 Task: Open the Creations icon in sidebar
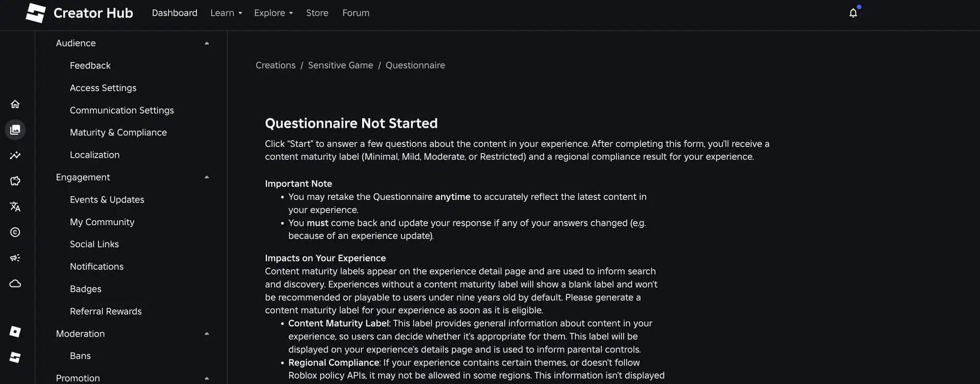pyautogui.click(x=15, y=130)
